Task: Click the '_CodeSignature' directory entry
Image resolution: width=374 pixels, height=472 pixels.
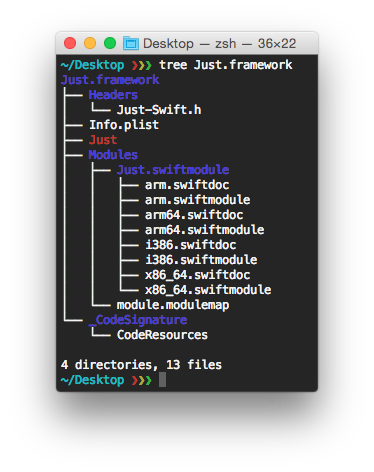Action: click(x=138, y=320)
